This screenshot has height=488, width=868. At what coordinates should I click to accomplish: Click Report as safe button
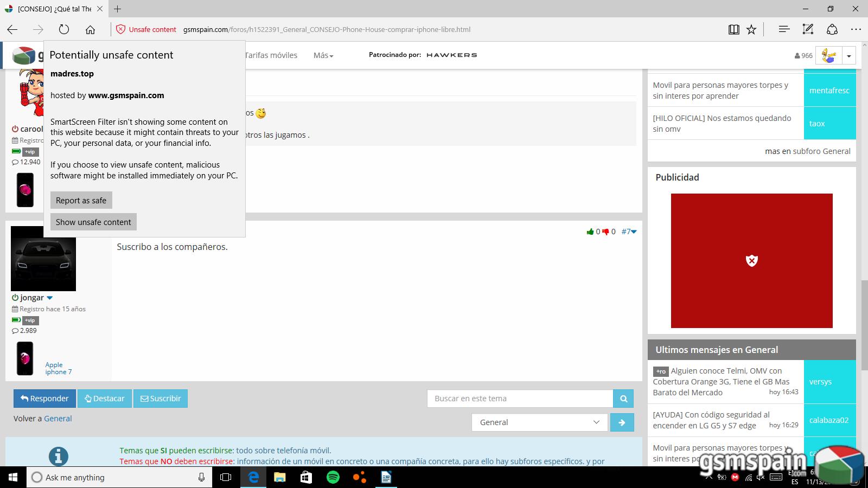click(x=81, y=200)
